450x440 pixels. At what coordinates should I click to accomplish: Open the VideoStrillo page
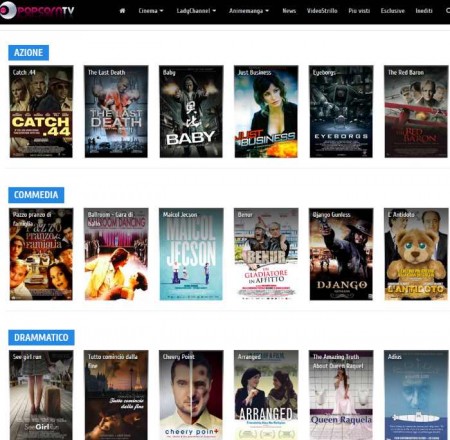coord(322,11)
